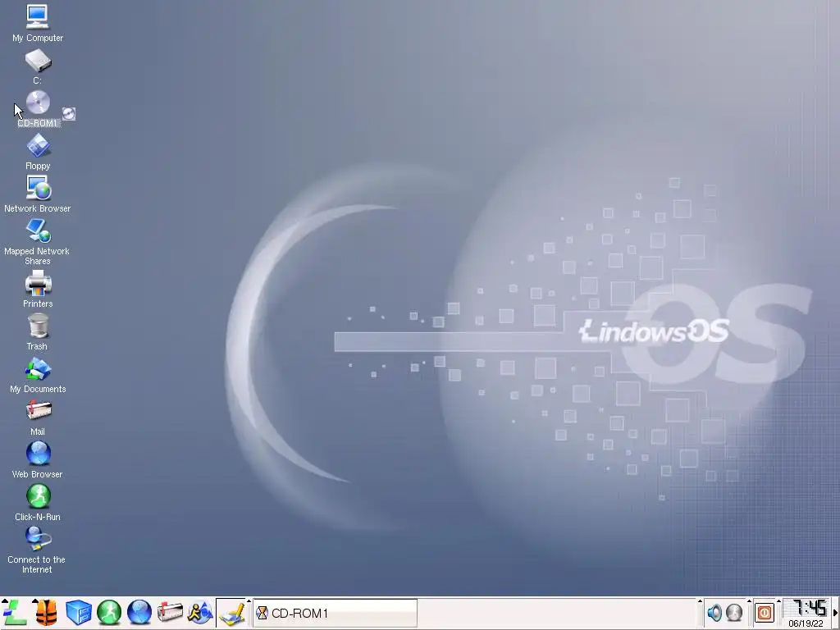Open the mailbox icon in taskbar
Screen dimensions: 840x630
(170, 612)
